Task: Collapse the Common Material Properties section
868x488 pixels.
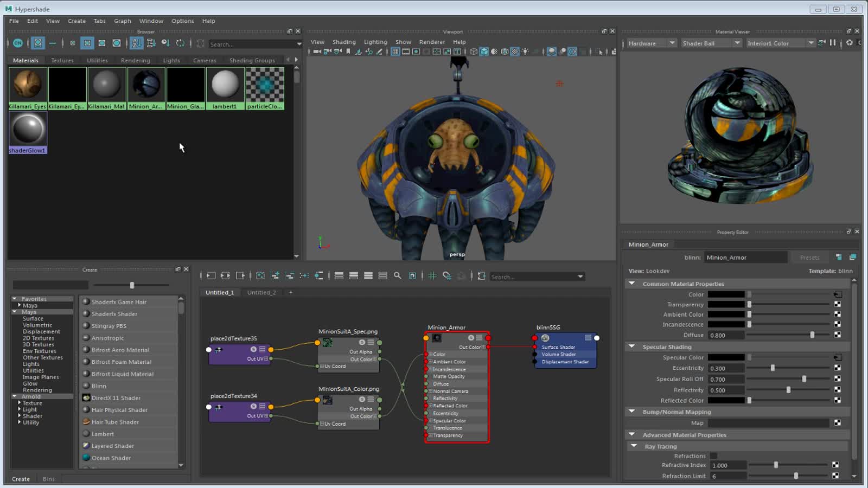Action: pos(631,284)
